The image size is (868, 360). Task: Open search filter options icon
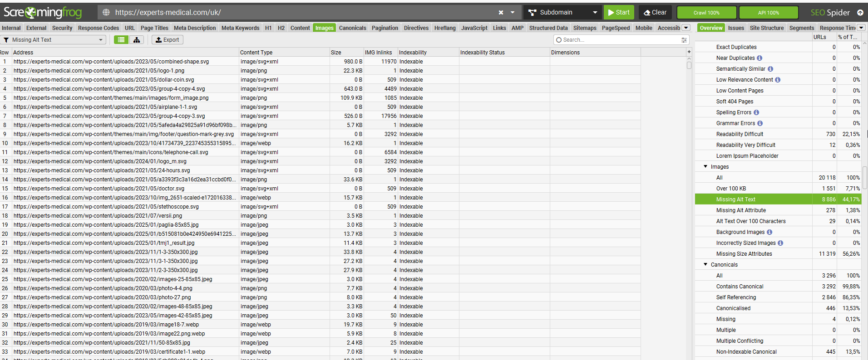684,40
